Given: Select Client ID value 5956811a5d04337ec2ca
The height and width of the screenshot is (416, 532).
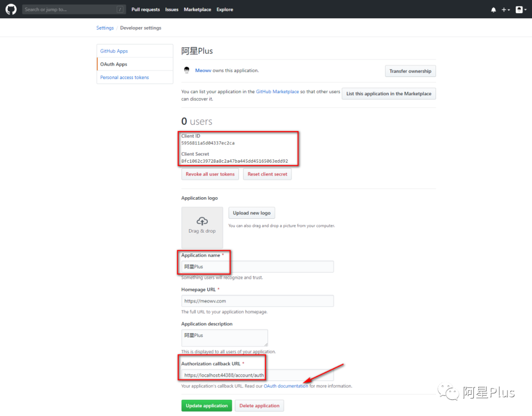Looking at the screenshot, I should [208, 143].
